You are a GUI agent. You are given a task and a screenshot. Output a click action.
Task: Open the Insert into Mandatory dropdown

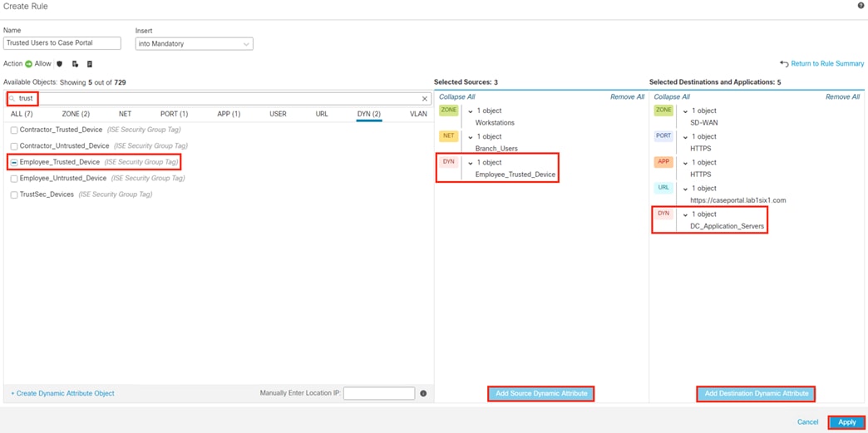(x=195, y=44)
